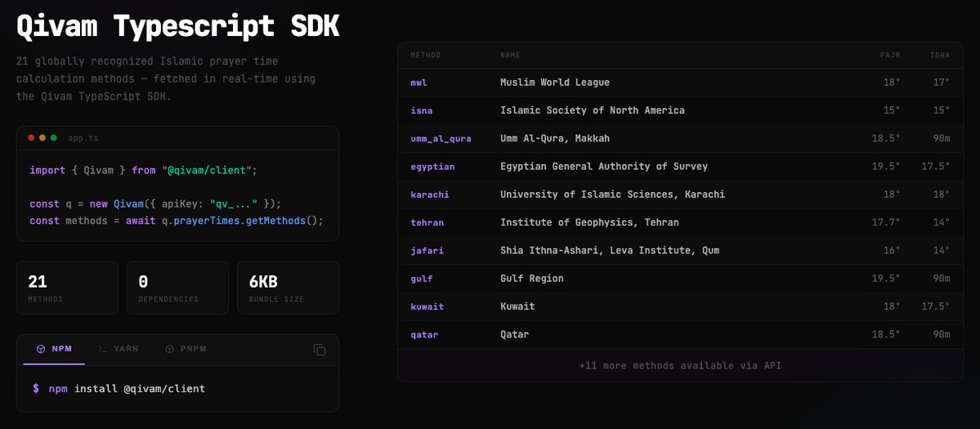The width and height of the screenshot is (980, 429).
Task: Click the getMethods() code line
Action: (x=177, y=221)
